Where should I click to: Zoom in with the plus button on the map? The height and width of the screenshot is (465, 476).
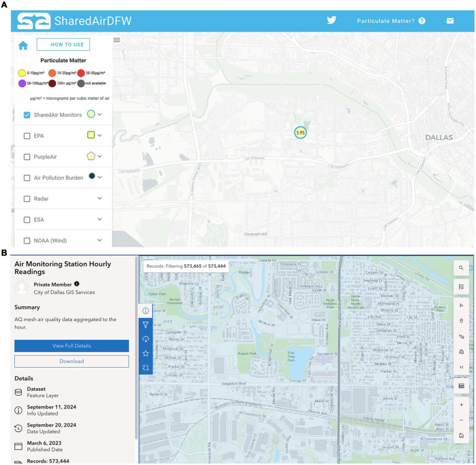(x=462, y=405)
